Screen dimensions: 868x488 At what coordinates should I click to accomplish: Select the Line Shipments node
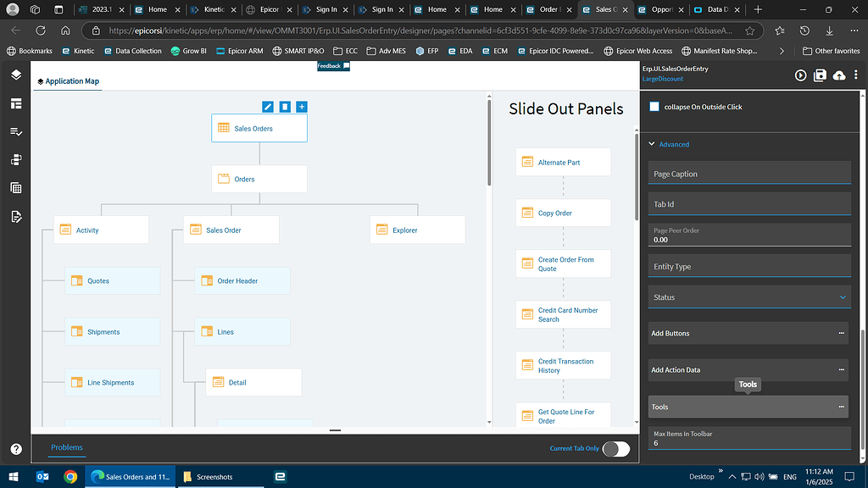pos(113,382)
